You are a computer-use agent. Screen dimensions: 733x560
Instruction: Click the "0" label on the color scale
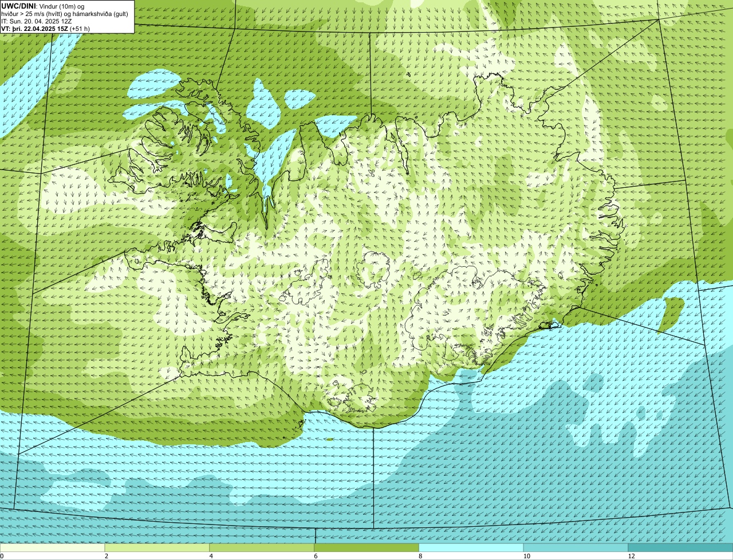click(x=2, y=556)
